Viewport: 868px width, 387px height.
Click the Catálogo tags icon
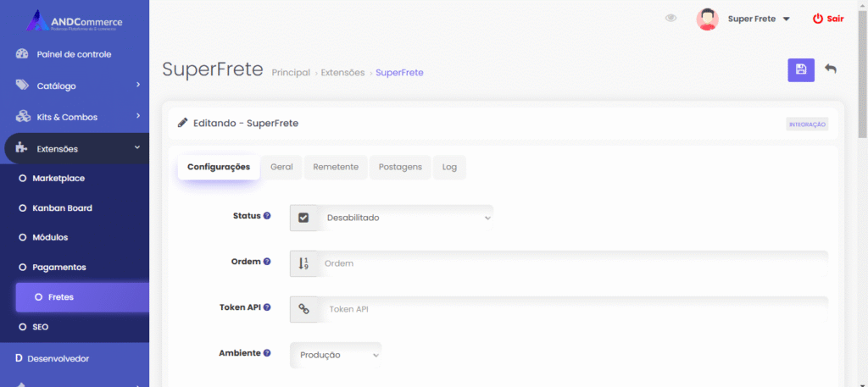[x=21, y=86]
